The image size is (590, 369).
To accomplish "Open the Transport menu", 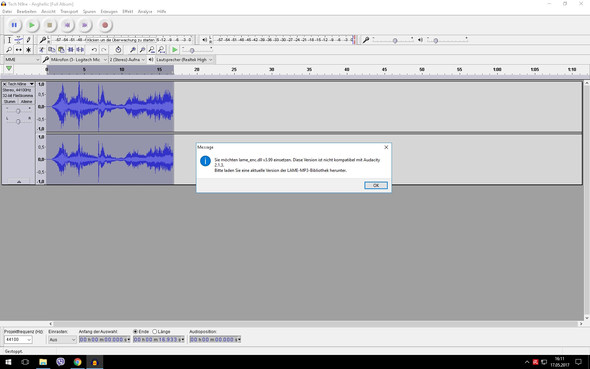I will [x=69, y=12].
